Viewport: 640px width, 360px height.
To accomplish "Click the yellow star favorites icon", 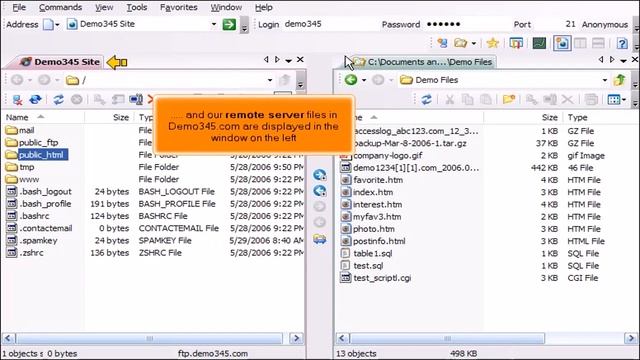I will pos(493,43).
